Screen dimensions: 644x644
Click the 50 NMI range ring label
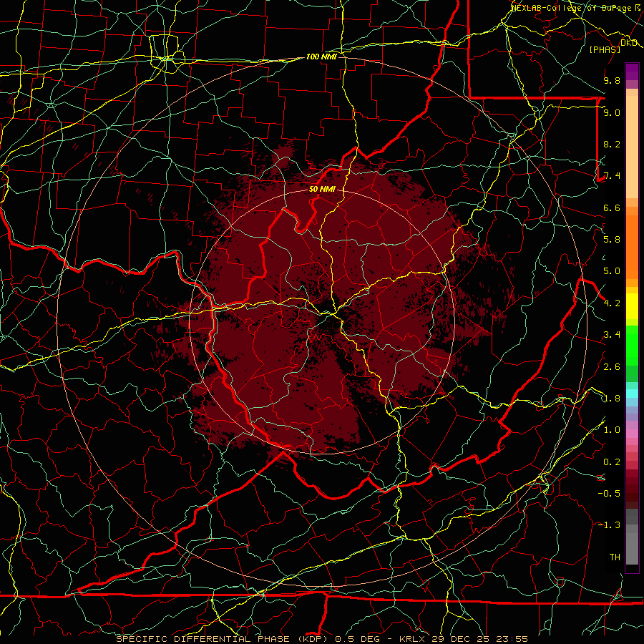point(322,190)
